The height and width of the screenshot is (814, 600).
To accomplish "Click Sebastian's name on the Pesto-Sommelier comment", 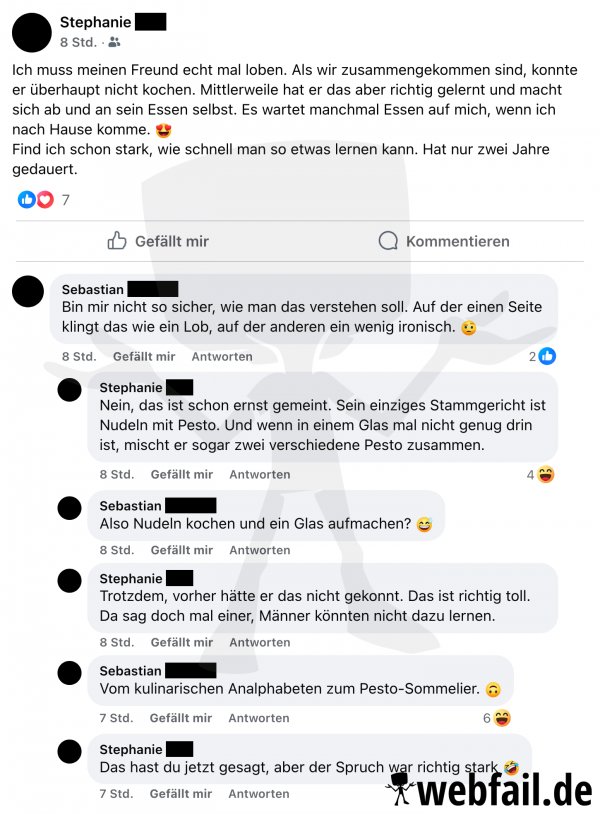I will pos(130,671).
